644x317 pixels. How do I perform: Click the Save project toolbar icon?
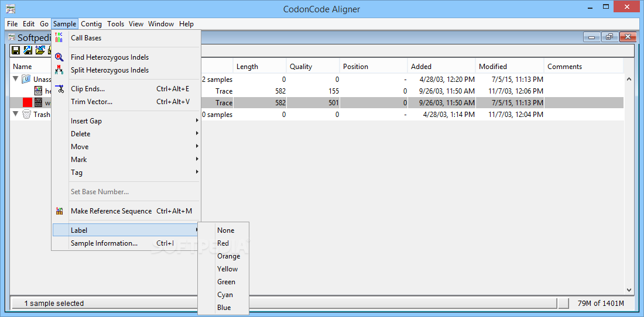click(16, 50)
